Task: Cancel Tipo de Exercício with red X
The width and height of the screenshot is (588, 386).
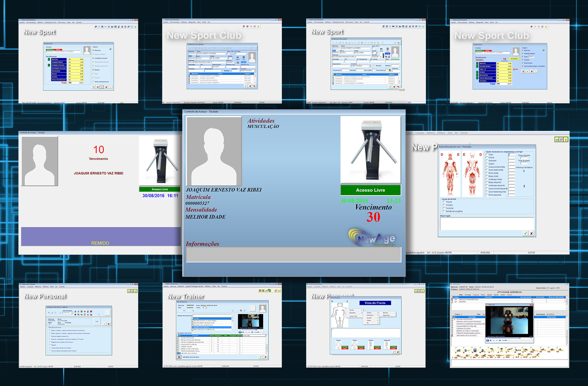Action: pos(265,357)
